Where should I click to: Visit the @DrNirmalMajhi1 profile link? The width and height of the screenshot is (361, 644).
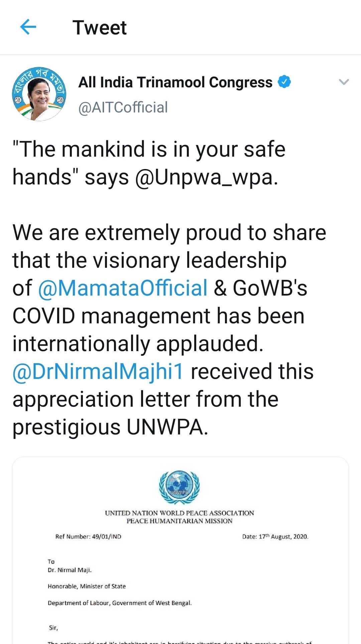(98, 372)
